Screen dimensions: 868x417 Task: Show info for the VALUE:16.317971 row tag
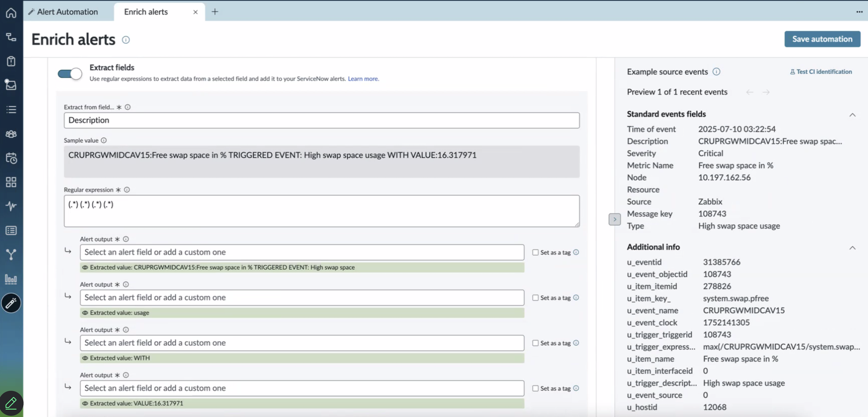tap(576, 388)
